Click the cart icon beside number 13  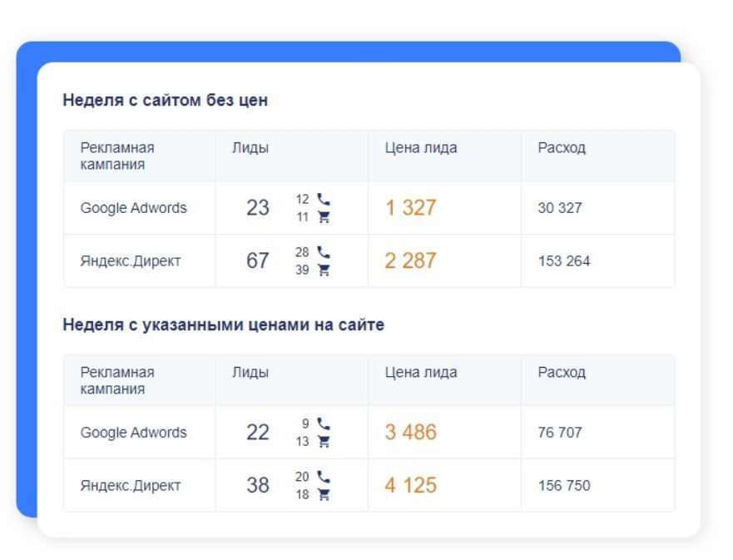324,442
